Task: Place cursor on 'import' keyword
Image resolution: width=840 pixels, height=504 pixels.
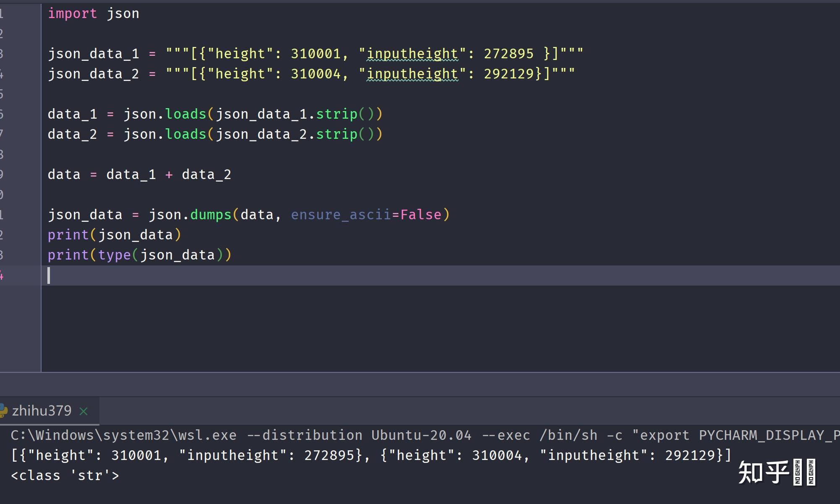Action: (72, 13)
